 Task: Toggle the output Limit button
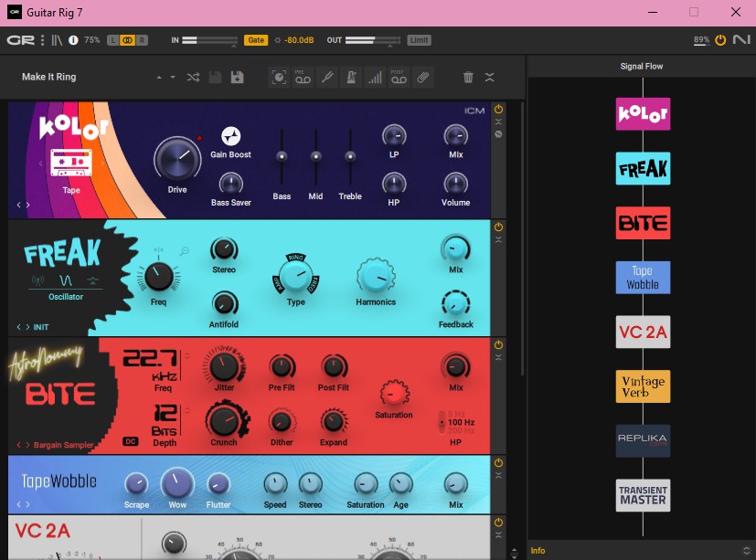click(419, 40)
